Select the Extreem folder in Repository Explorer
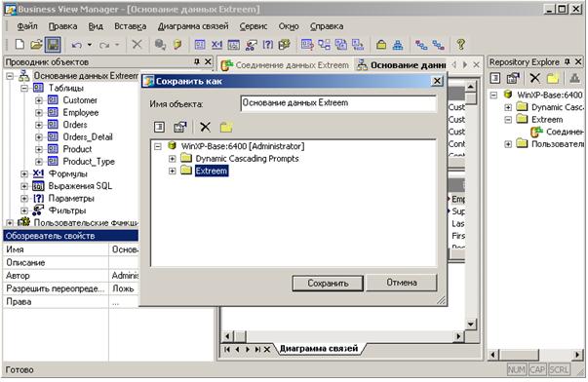Image resolution: width=588 pixels, height=382 pixels. 547,120
